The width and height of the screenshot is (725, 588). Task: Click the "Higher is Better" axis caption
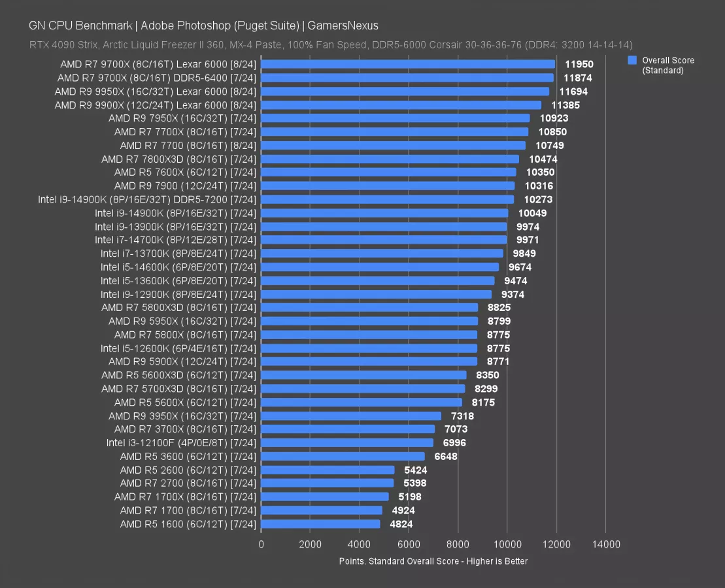point(433,561)
